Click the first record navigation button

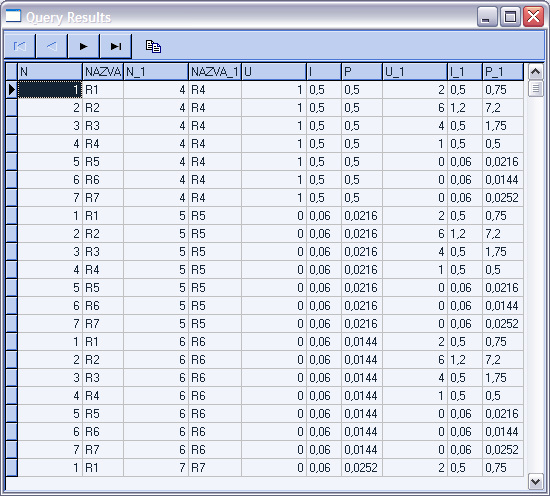point(20,46)
